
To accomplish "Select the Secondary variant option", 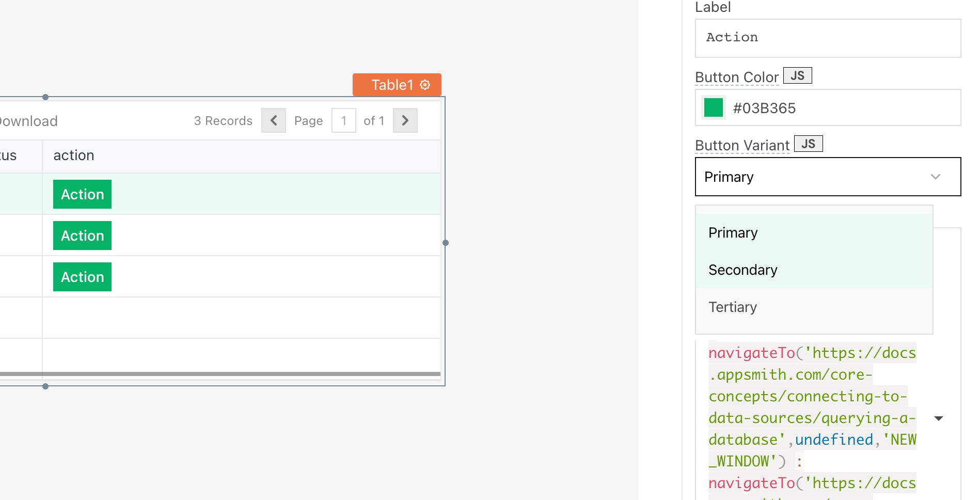I will coord(742,270).
